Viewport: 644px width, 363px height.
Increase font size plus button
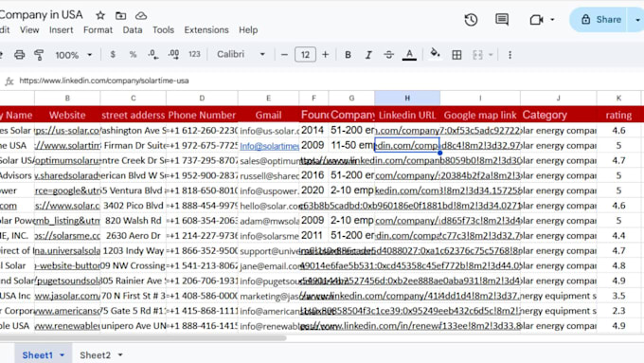(x=325, y=55)
